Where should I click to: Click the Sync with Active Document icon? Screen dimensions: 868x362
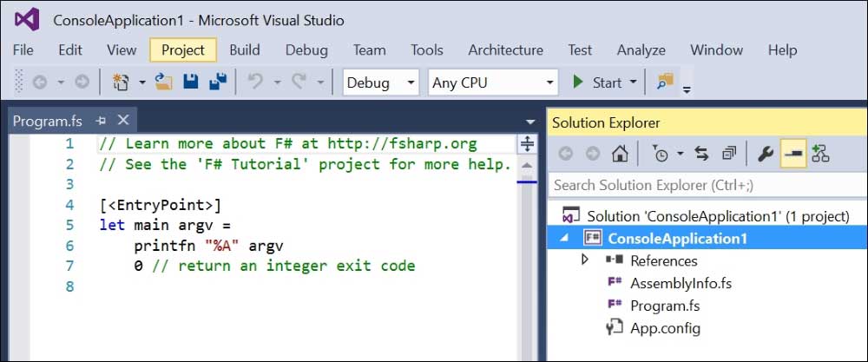(702, 154)
